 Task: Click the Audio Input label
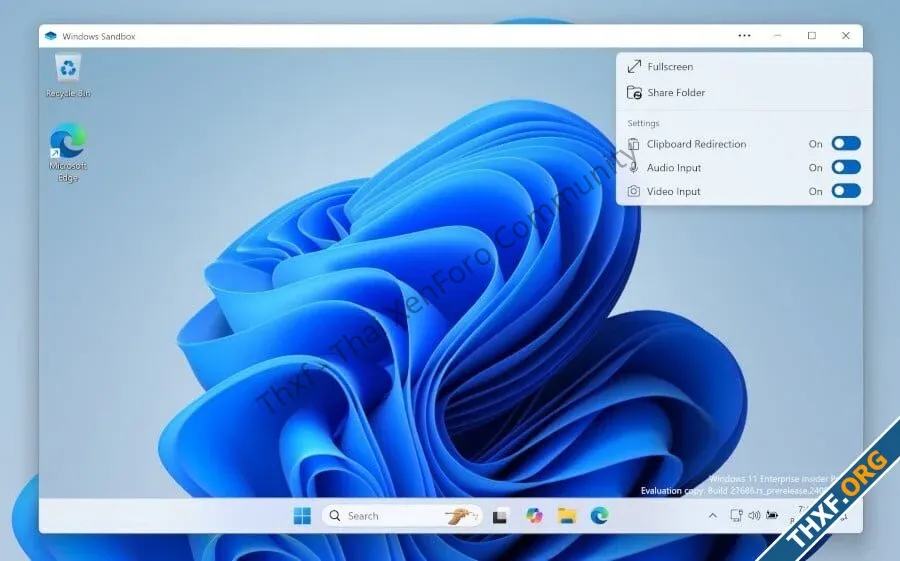coord(674,168)
